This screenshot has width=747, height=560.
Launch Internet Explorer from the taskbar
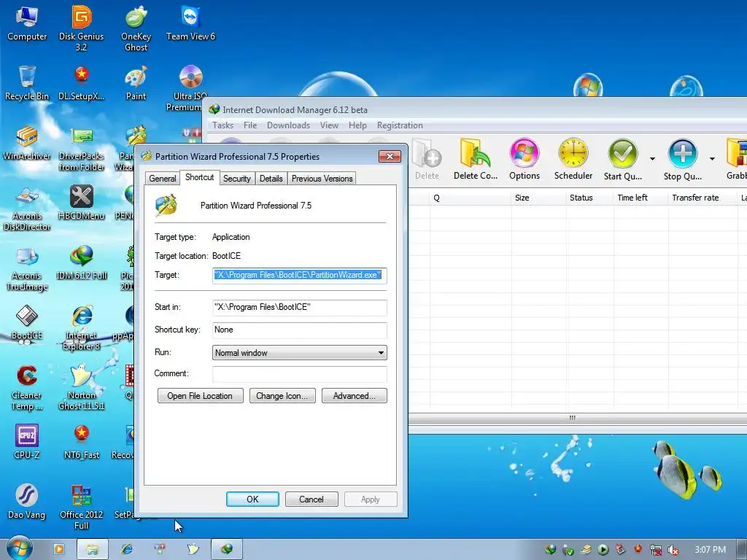click(126, 550)
